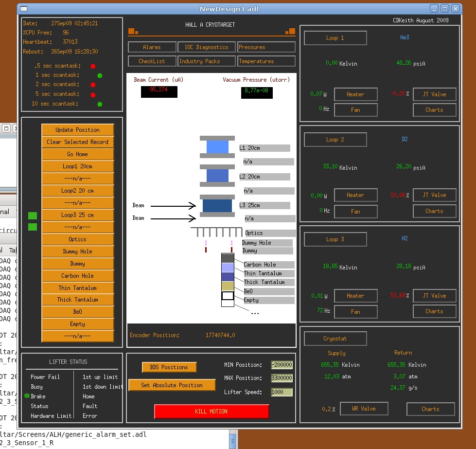Click the Beam Current readout 95.274
Screen dimensions: 476x449
[x=159, y=92]
